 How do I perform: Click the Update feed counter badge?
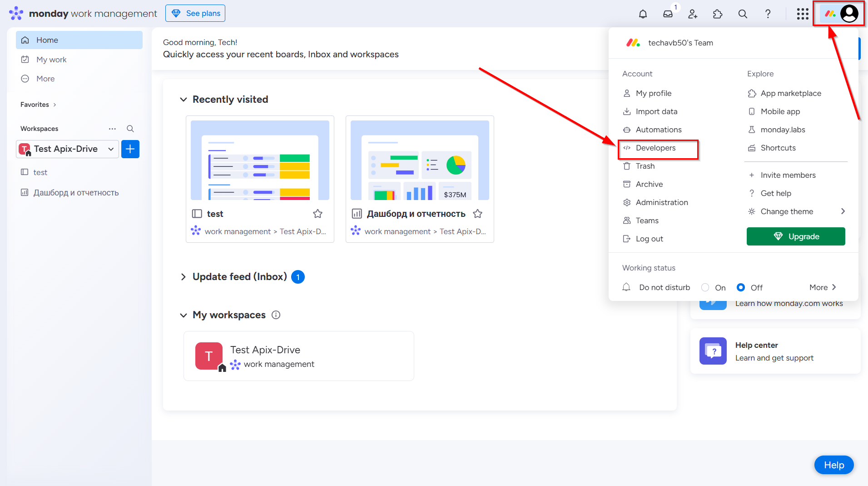point(298,277)
